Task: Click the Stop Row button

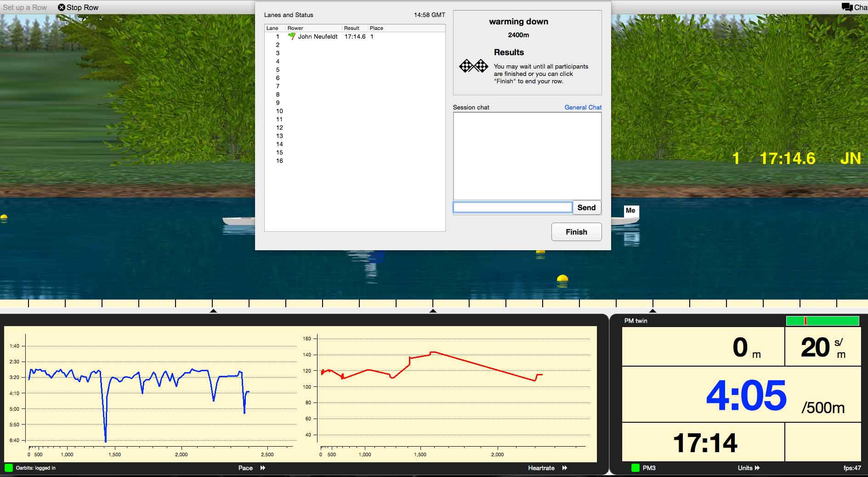Action: tap(78, 7)
